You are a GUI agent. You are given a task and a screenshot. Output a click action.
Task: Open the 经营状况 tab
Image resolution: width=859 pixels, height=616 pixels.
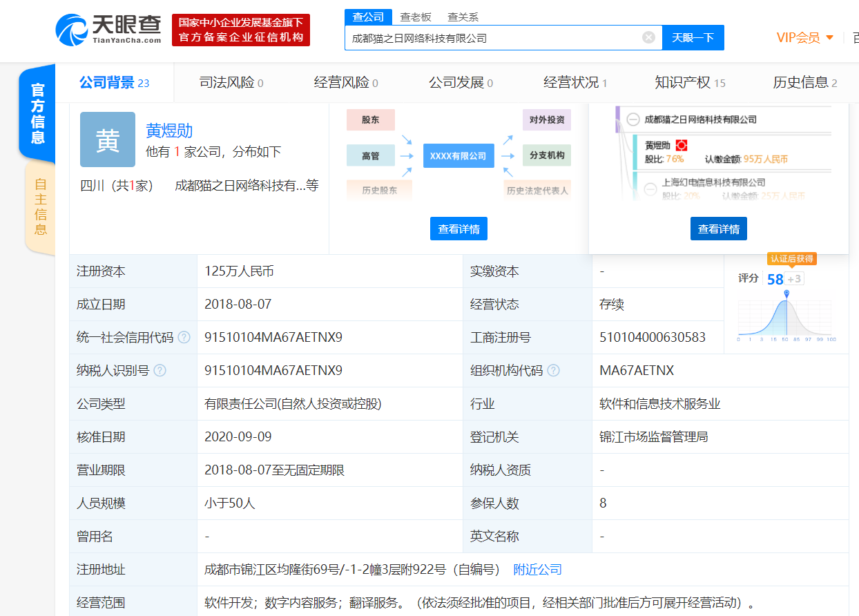[x=575, y=83]
